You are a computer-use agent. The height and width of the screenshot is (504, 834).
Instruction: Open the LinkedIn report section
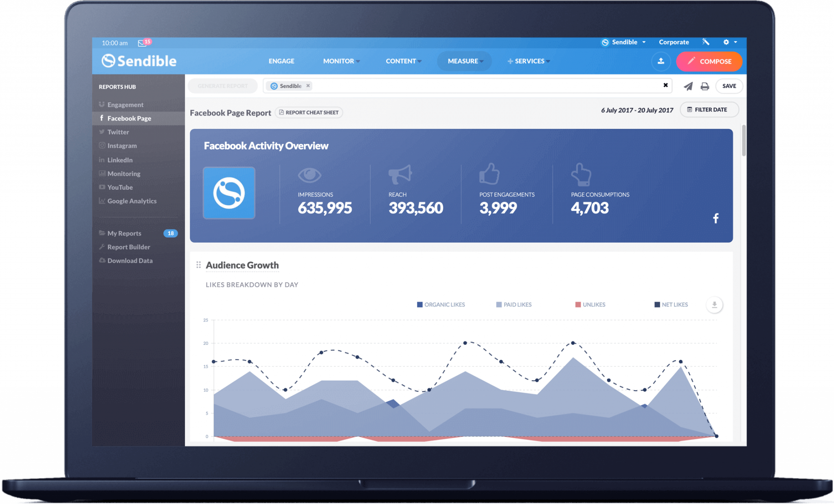pos(120,160)
